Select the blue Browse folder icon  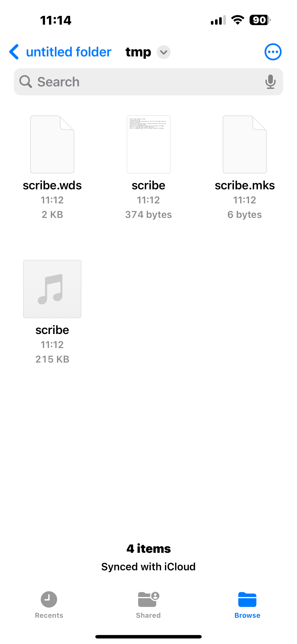tap(247, 600)
